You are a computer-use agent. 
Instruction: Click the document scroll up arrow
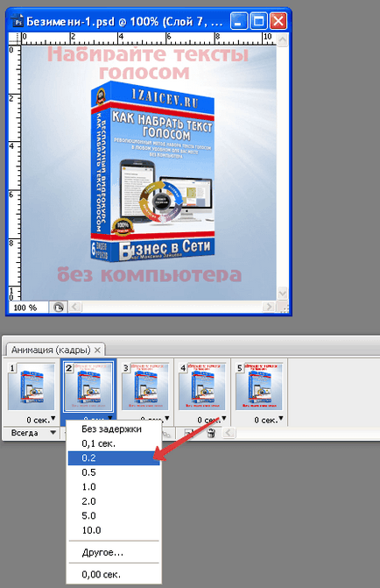pos(283,39)
